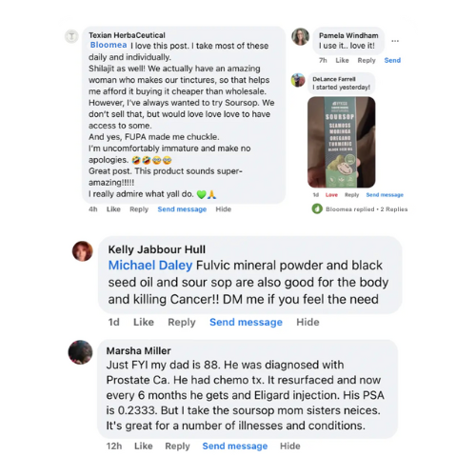Screen dimensions: 476x476
Task: Click the Bloomea green leaf reply icon
Action: pyautogui.click(x=317, y=208)
